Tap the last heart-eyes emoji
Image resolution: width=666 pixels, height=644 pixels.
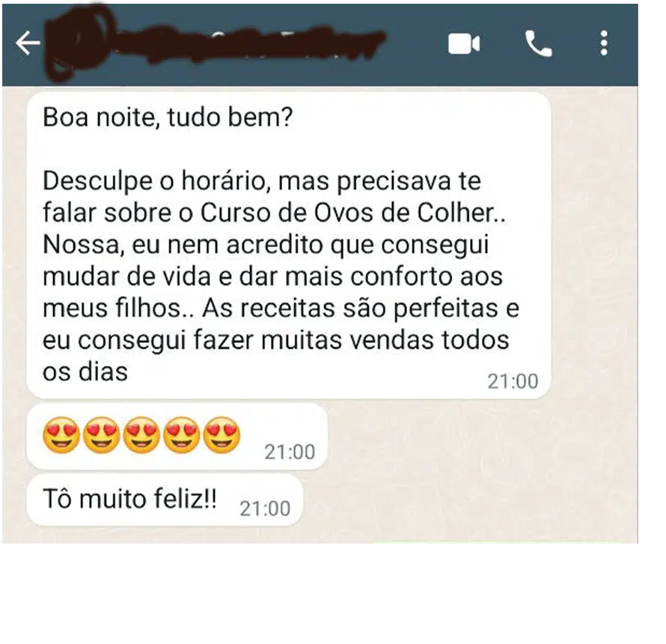coord(222,435)
